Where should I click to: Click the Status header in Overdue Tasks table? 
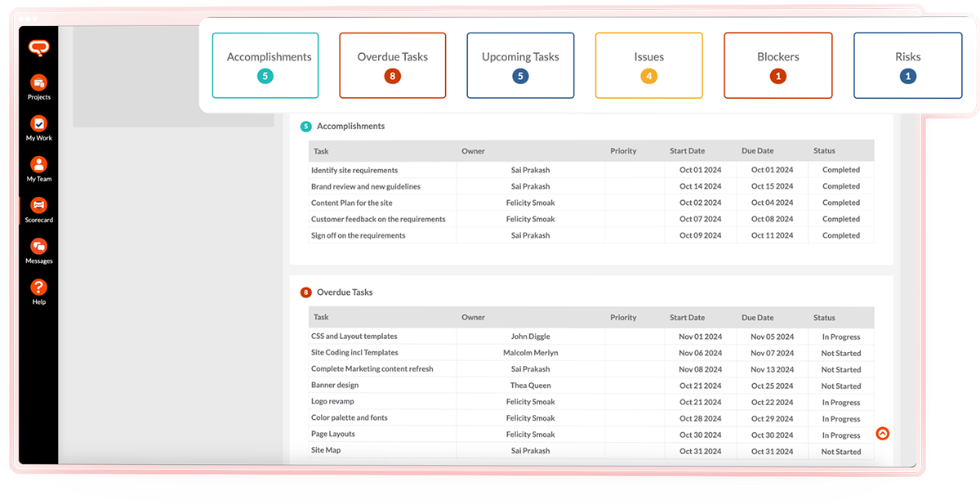824,318
